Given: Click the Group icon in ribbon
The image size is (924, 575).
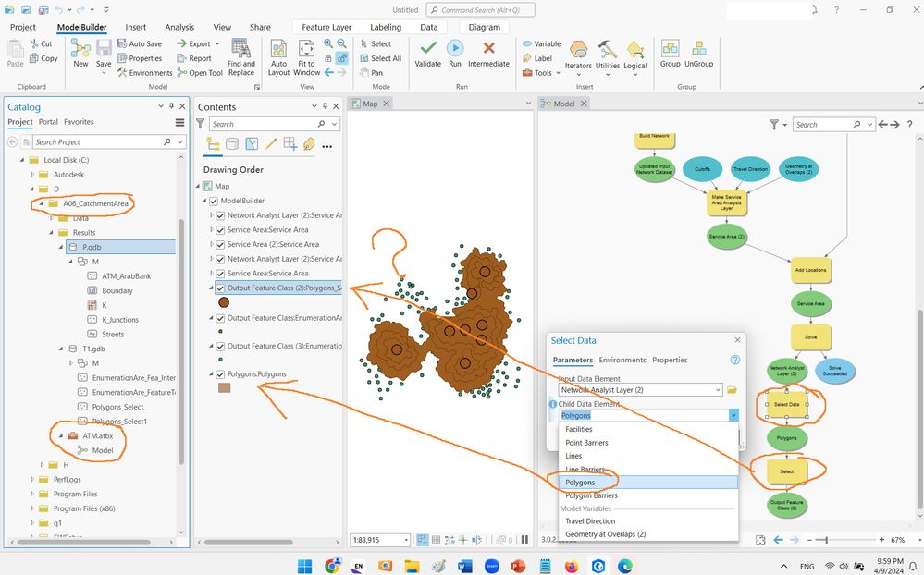Looking at the screenshot, I should (670, 48).
